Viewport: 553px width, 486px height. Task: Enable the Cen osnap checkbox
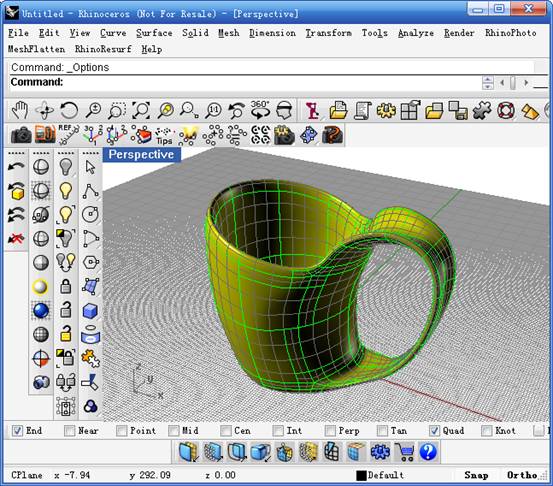click(225, 431)
